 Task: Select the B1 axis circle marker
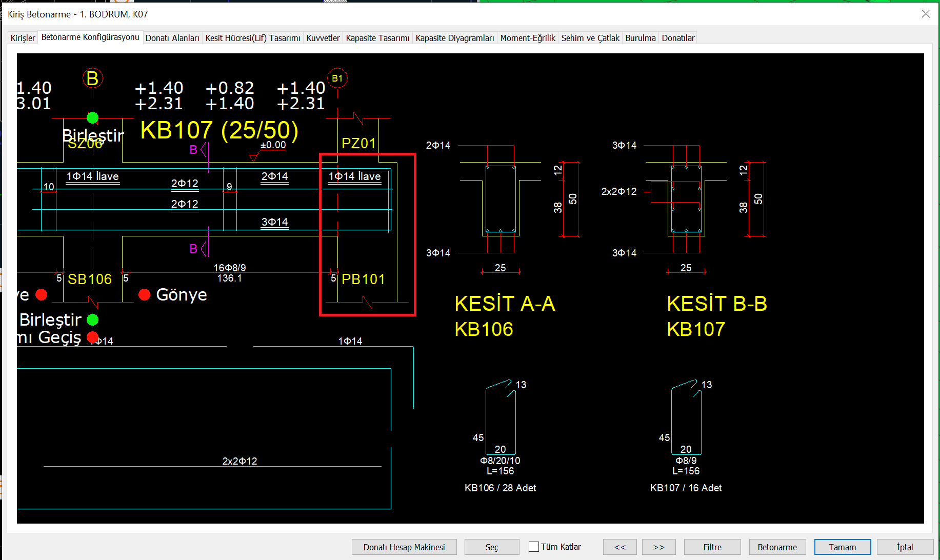[x=337, y=78]
